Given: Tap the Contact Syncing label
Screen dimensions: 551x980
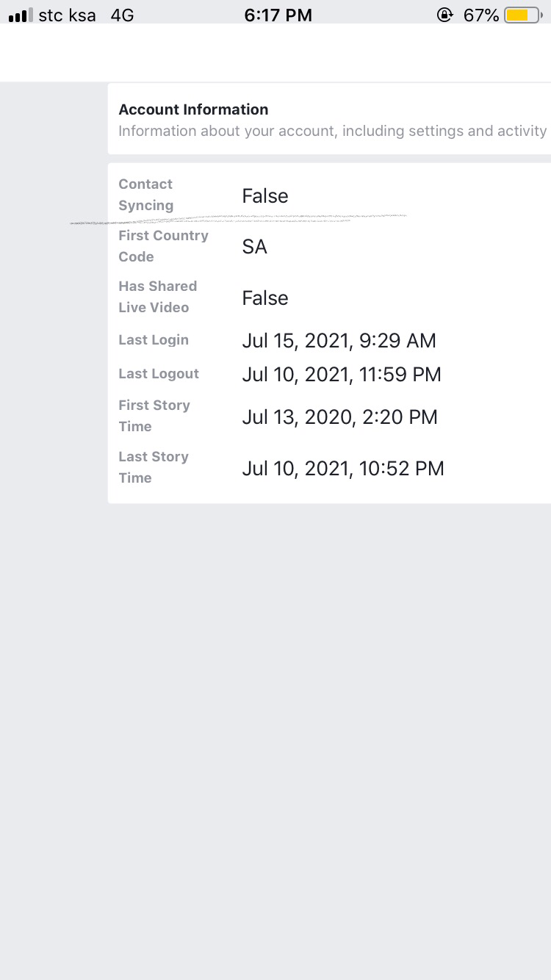Looking at the screenshot, I should pos(146,195).
